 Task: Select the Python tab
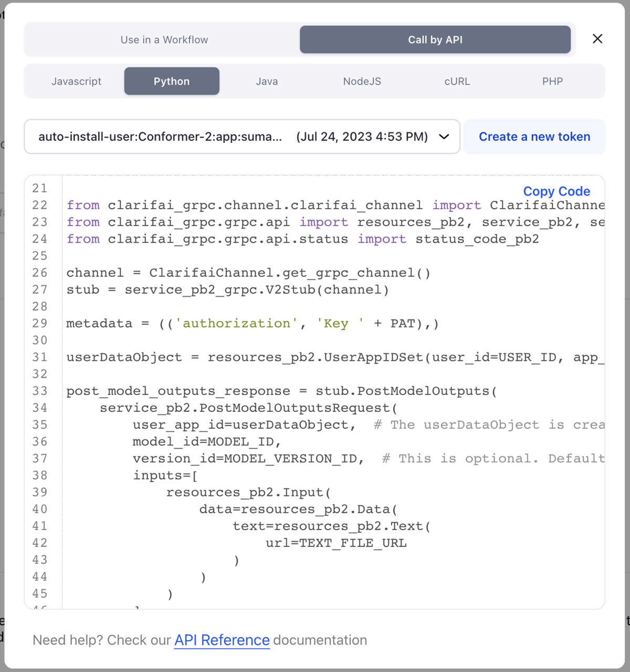point(171,81)
